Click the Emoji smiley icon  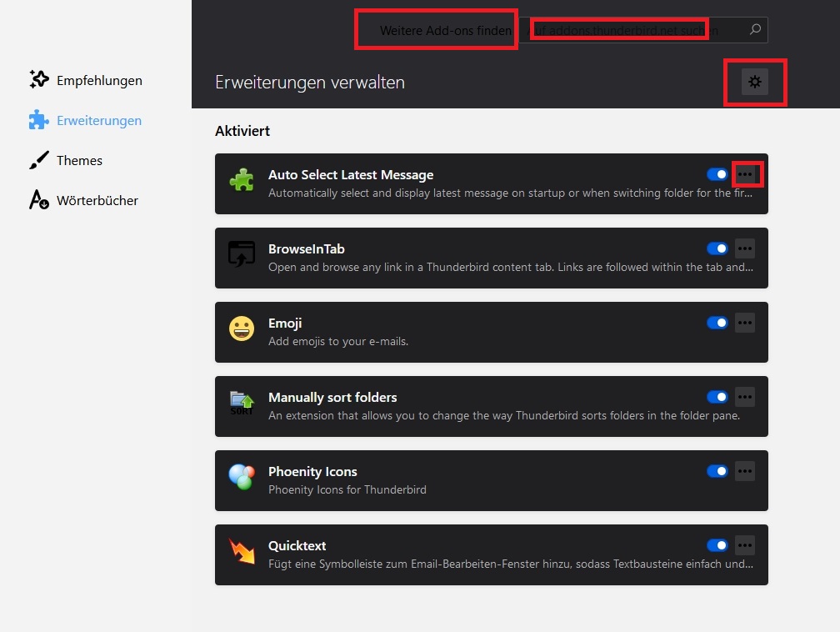242,328
